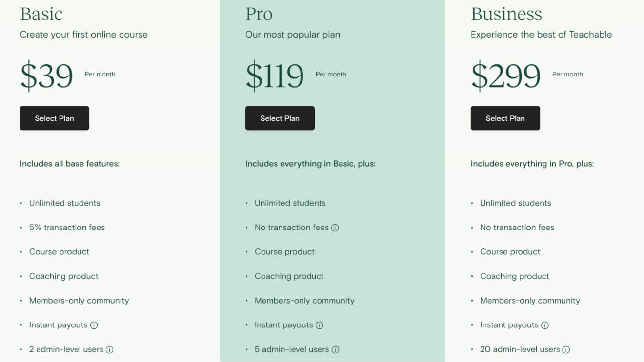Click Unlimited students in Basic list
644x362 pixels.
pos(64,203)
